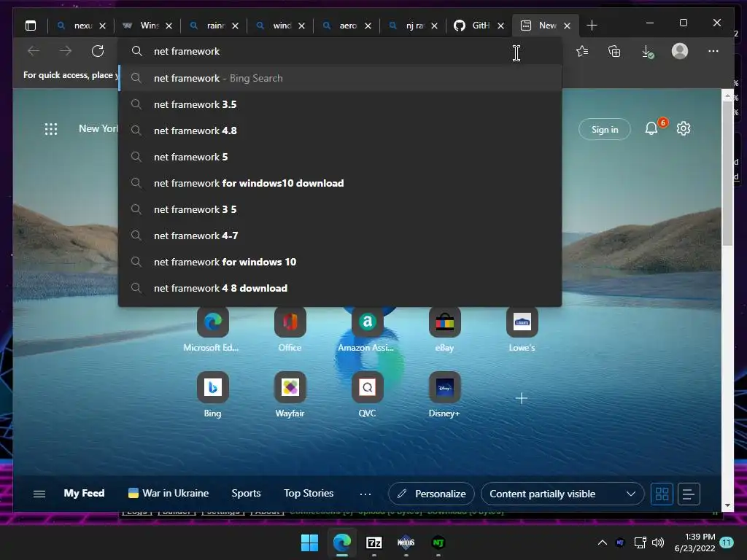Image resolution: width=747 pixels, height=560 pixels.
Task: Select the Sports feed tab
Action: pyautogui.click(x=247, y=494)
